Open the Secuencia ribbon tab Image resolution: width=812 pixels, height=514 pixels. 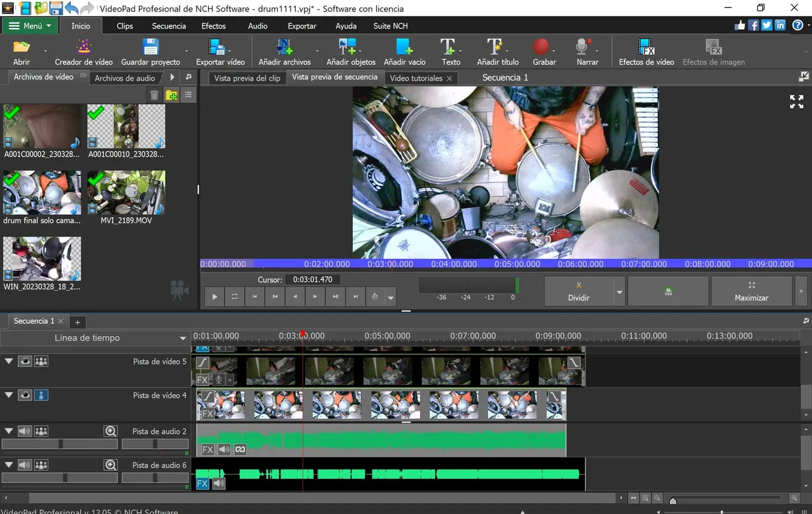pos(169,26)
